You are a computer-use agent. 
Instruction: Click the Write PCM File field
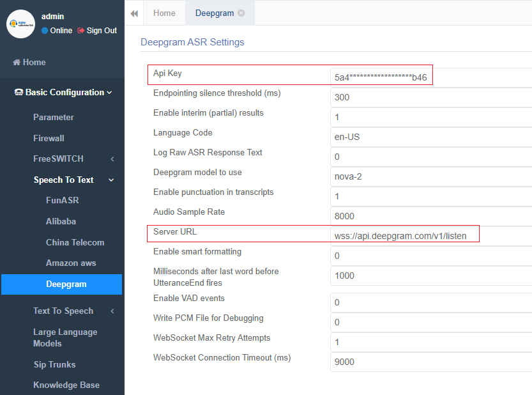[x=431, y=322]
